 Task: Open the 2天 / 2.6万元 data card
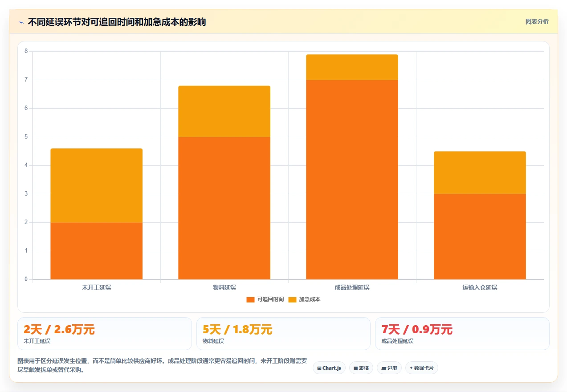coord(105,334)
